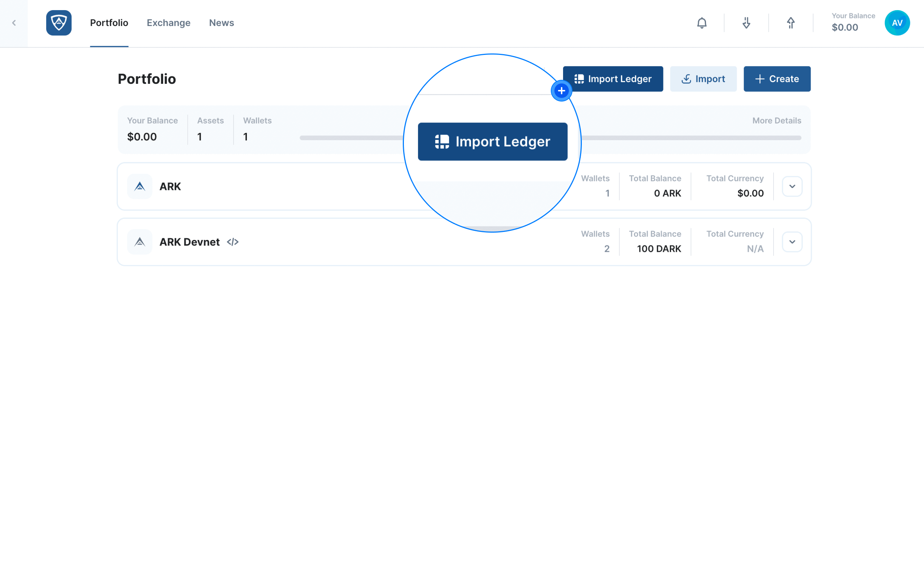Expand the ARK Devnet network row
Viewport: 924px width, 578px height.
(792, 242)
